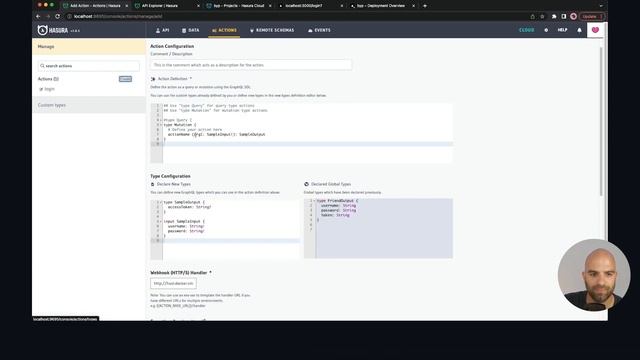The image size is (640, 360).
Task: Close the API Explorer browser tab
Action: point(198,6)
